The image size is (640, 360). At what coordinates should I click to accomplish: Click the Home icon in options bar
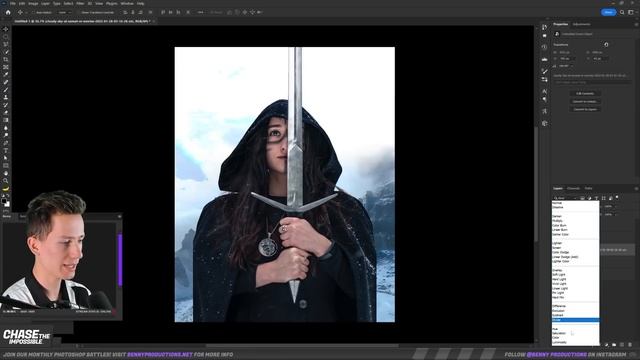tap(8, 12)
